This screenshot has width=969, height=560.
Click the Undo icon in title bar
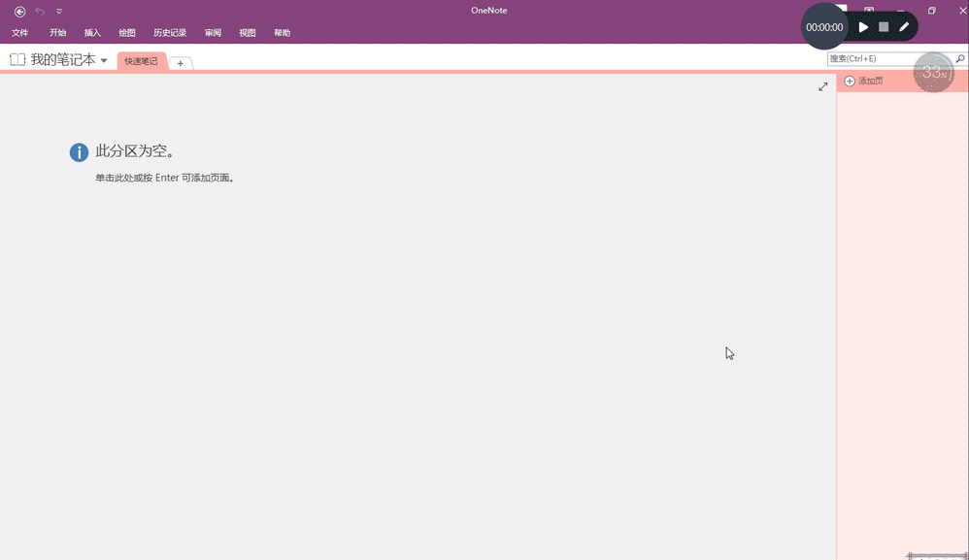40,11
